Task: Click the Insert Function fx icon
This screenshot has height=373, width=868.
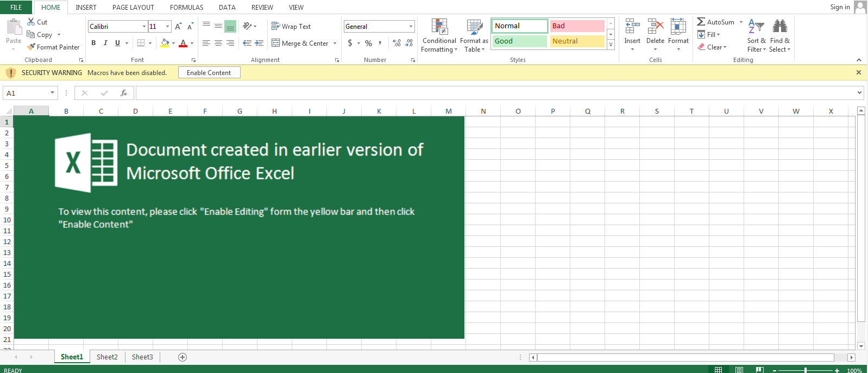Action: (124, 93)
